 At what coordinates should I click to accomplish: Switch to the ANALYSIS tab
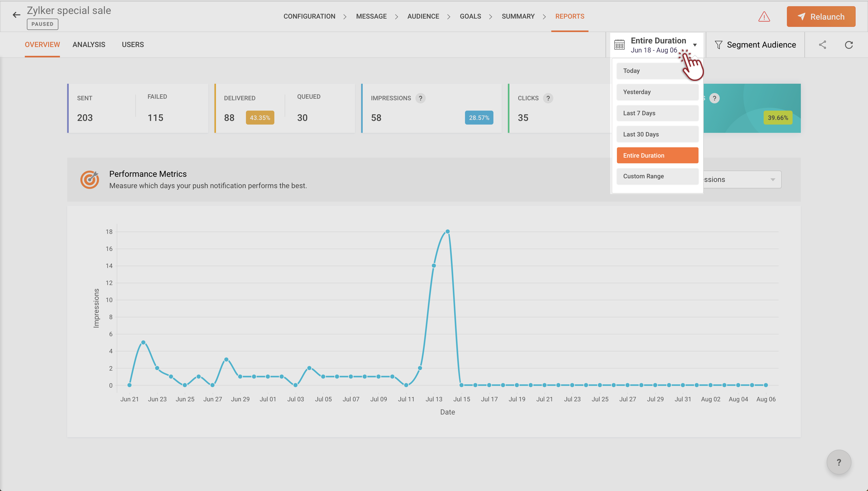pos(89,44)
